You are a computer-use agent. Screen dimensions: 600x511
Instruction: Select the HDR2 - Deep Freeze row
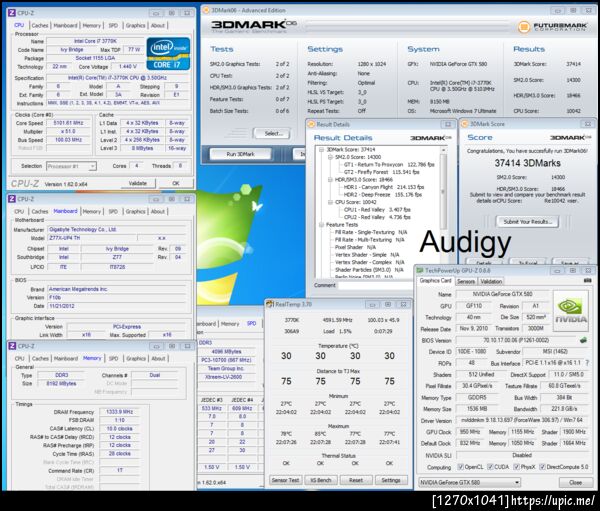(383, 195)
